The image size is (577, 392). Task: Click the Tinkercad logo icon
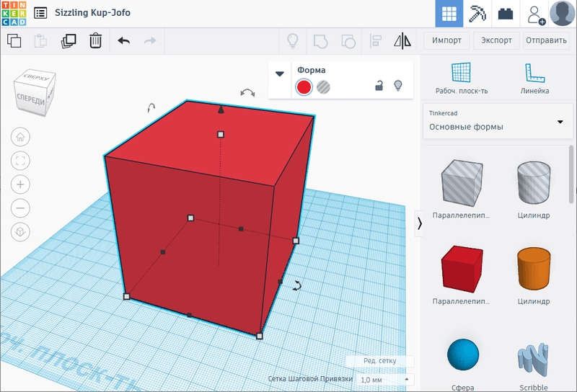click(x=14, y=13)
